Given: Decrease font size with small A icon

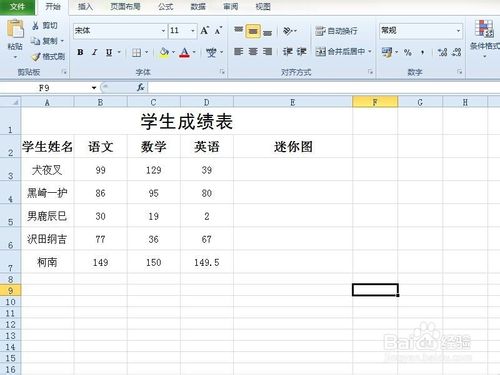Looking at the screenshot, I should pyautogui.click(x=218, y=31).
